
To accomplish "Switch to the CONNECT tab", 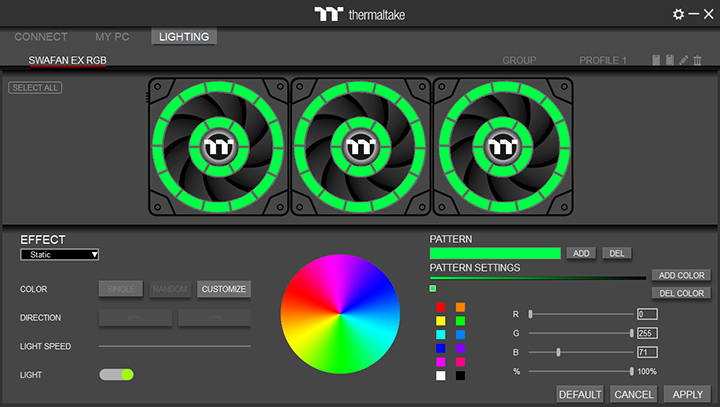I will 41,37.
